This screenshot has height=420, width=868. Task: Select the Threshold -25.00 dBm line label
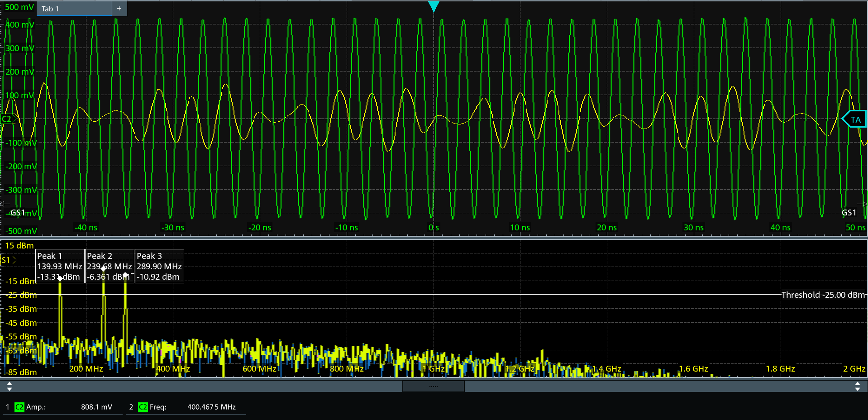click(x=823, y=295)
